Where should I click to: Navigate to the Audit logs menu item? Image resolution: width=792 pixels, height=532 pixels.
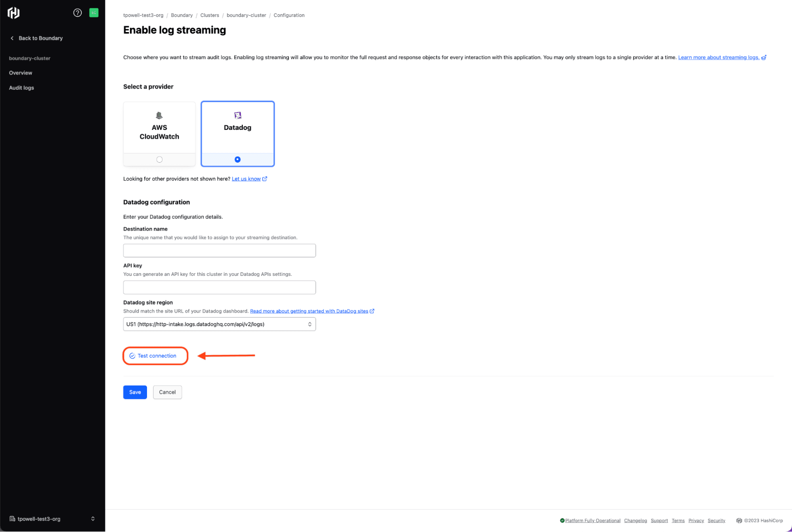coord(21,87)
